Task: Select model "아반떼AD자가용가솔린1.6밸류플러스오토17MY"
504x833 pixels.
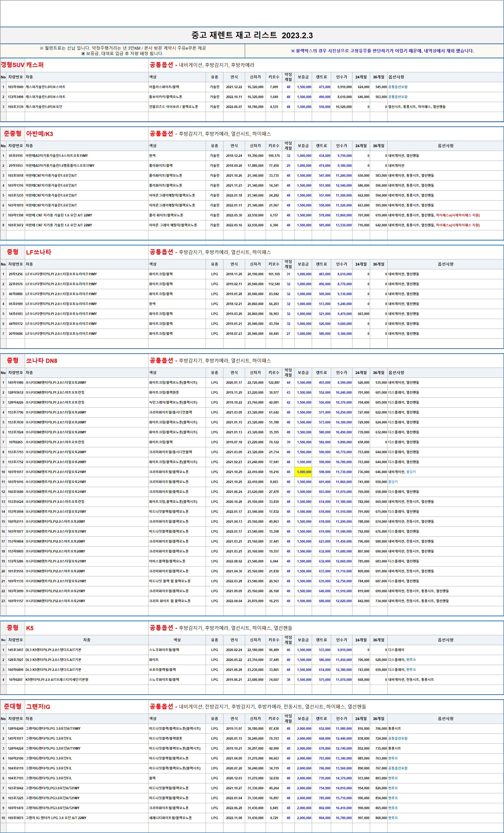Action: pos(60,166)
